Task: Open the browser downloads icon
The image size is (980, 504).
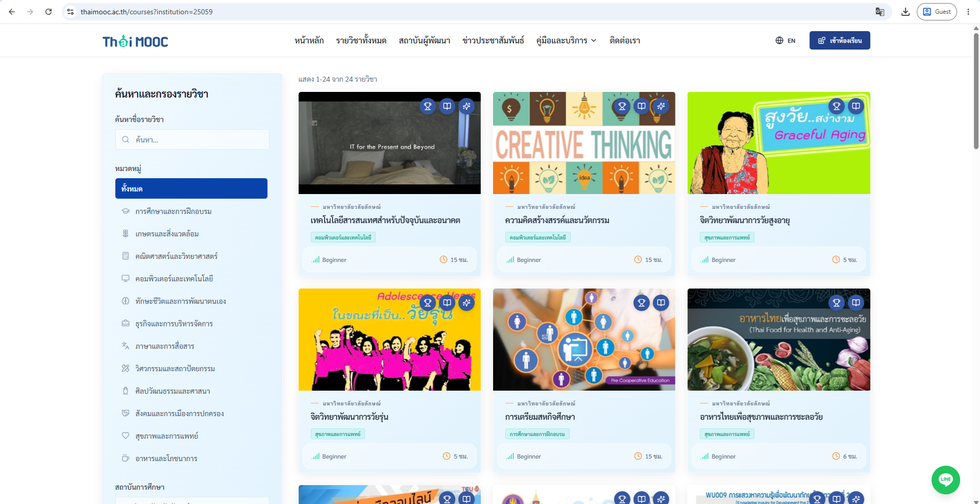Action: pos(905,12)
